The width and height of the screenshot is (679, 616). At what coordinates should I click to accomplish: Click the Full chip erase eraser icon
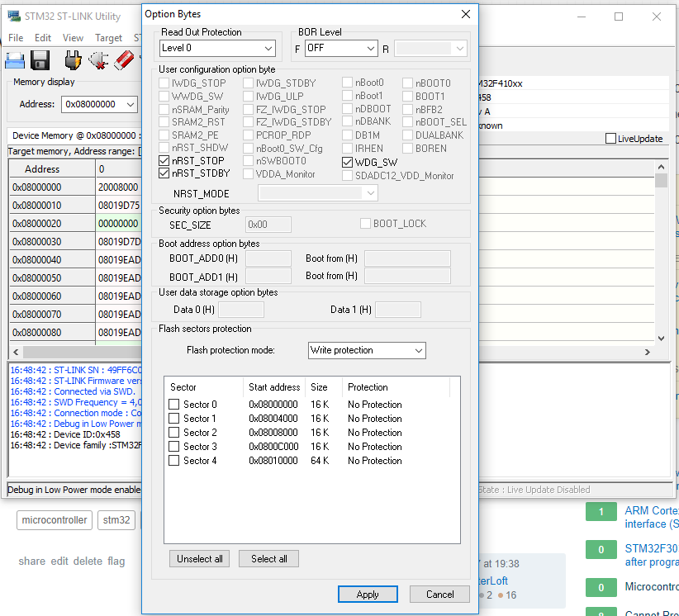pos(124,60)
